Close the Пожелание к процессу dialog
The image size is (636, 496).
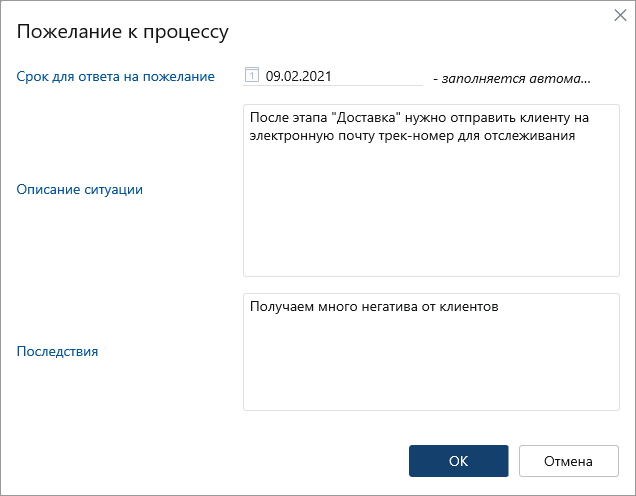click(x=619, y=15)
